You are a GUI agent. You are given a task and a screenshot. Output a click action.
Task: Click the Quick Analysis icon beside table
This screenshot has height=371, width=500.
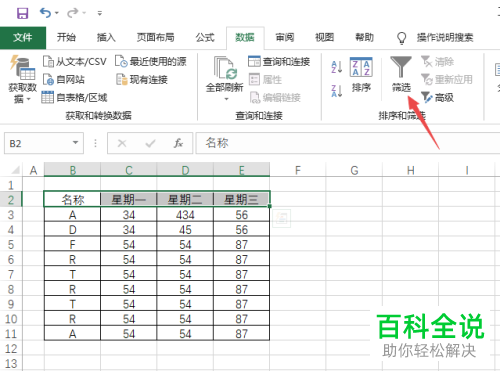pyautogui.click(x=282, y=219)
